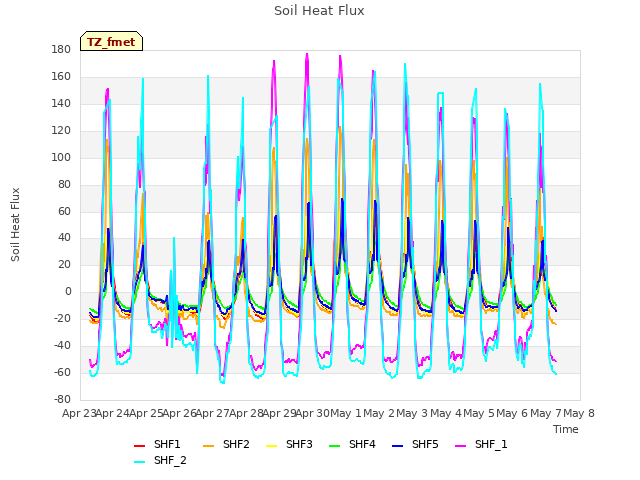Screen dimensions: 640x480
Task: Click the Time axis label
Action: click(566, 429)
